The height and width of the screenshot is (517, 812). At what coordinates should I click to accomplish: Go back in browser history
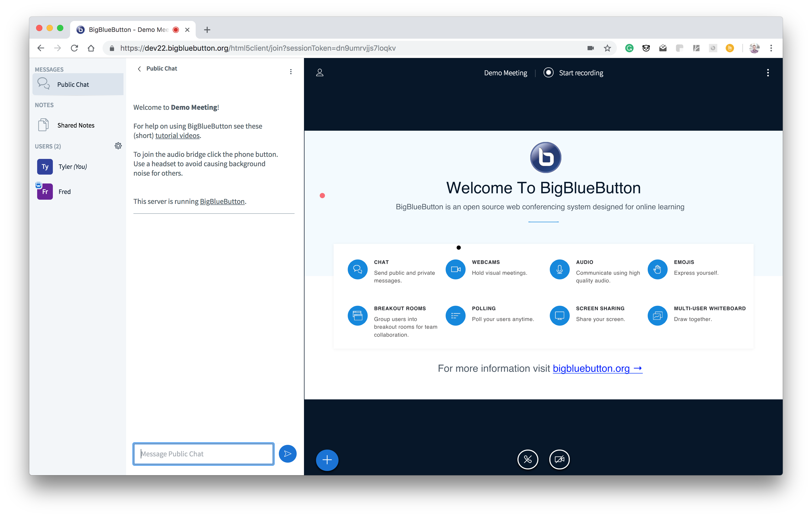coord(41,48)
